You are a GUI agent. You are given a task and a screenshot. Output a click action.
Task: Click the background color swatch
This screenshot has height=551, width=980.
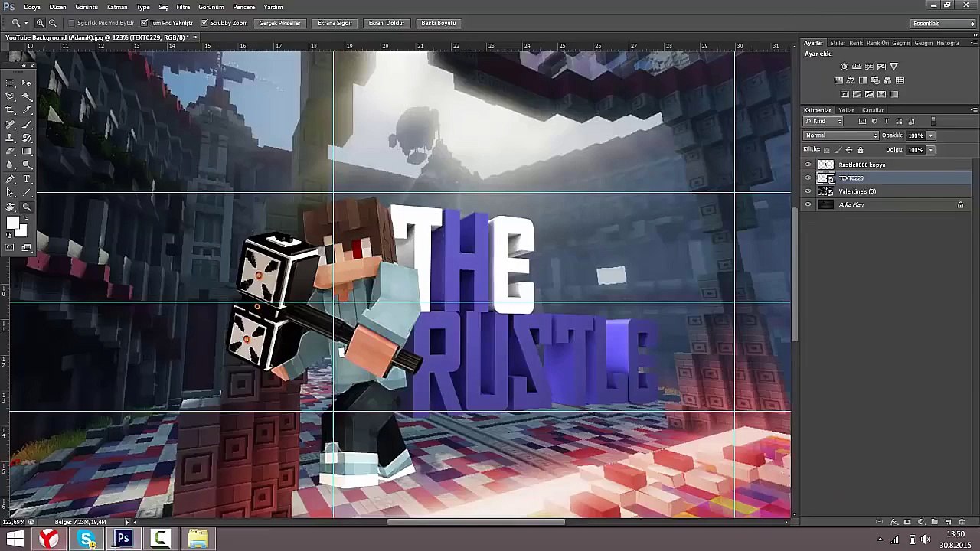[23, 231]
